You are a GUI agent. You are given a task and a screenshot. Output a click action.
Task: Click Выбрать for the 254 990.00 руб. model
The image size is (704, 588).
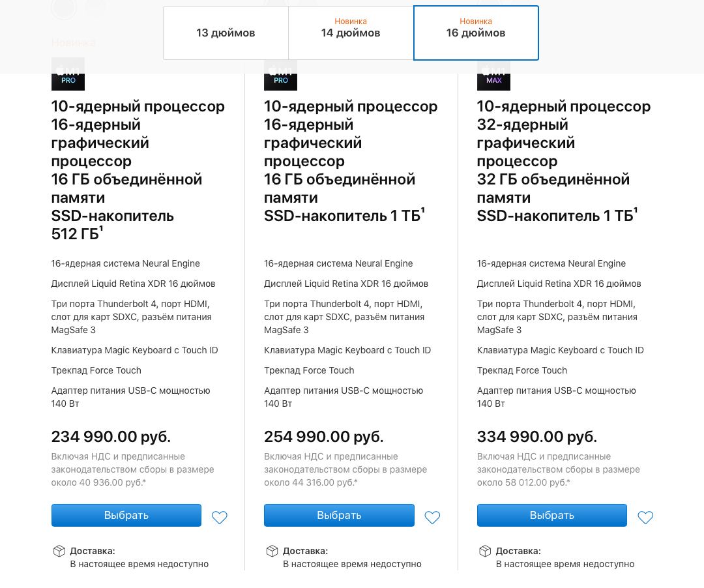pyautogui.click(x=339, y=515)
